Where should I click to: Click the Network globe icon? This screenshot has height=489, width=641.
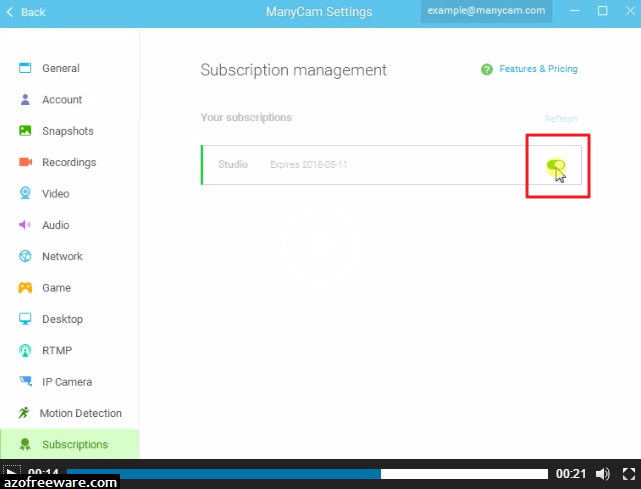tap(25, 256)
